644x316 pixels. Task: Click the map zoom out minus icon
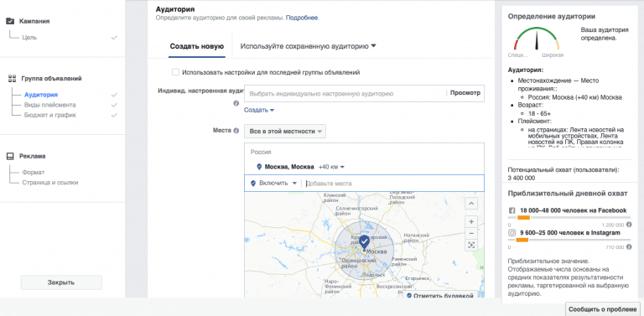point(471,233)
